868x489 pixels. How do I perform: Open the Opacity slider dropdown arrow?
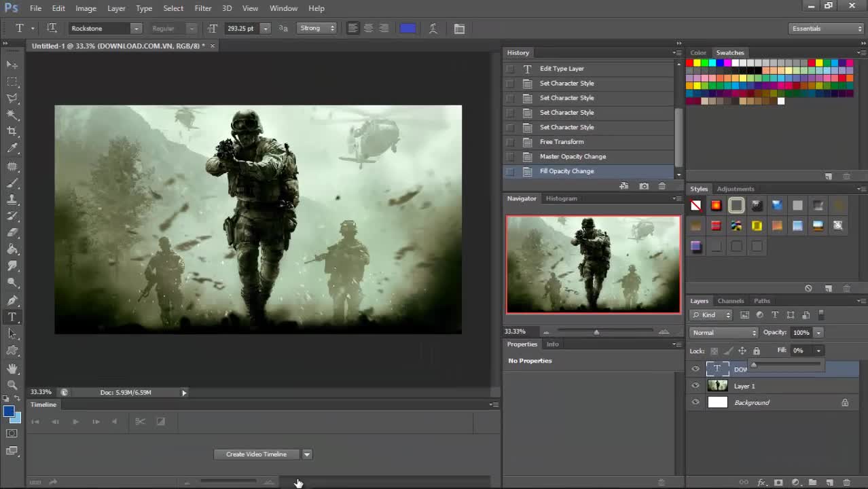tap(818, 333)
